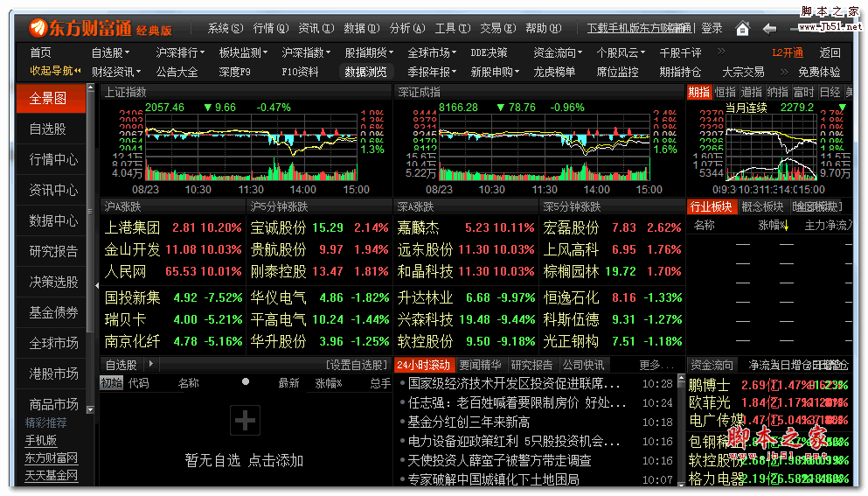
Task: Click news list scroll-down arrow
Action: click(681, 483)
